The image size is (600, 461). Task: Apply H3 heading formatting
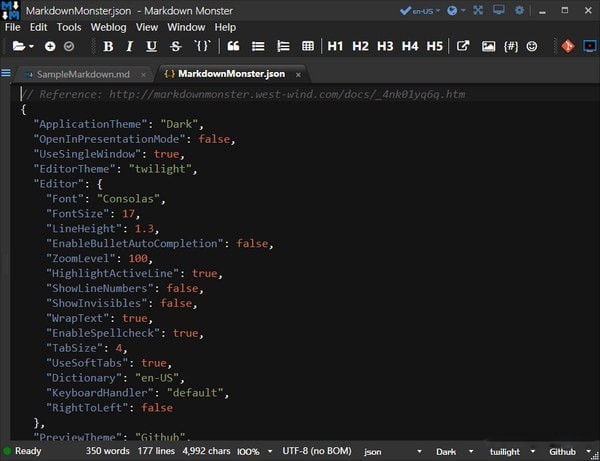385,46
